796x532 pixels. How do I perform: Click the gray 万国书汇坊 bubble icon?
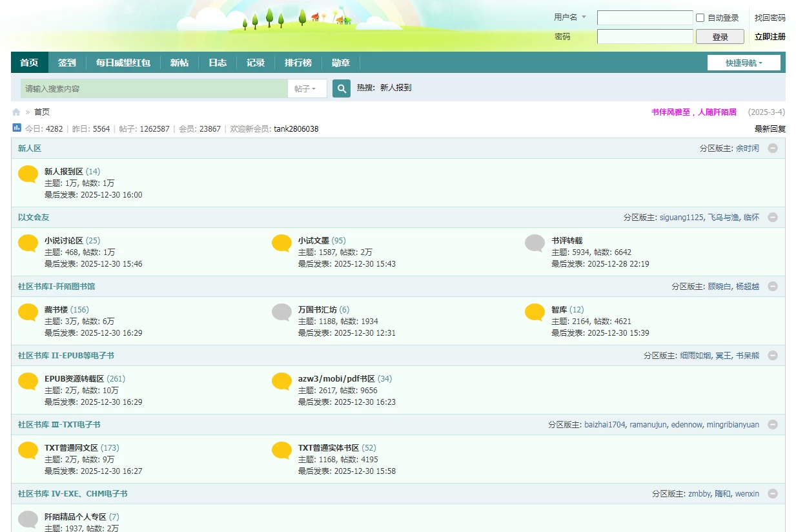281,312
